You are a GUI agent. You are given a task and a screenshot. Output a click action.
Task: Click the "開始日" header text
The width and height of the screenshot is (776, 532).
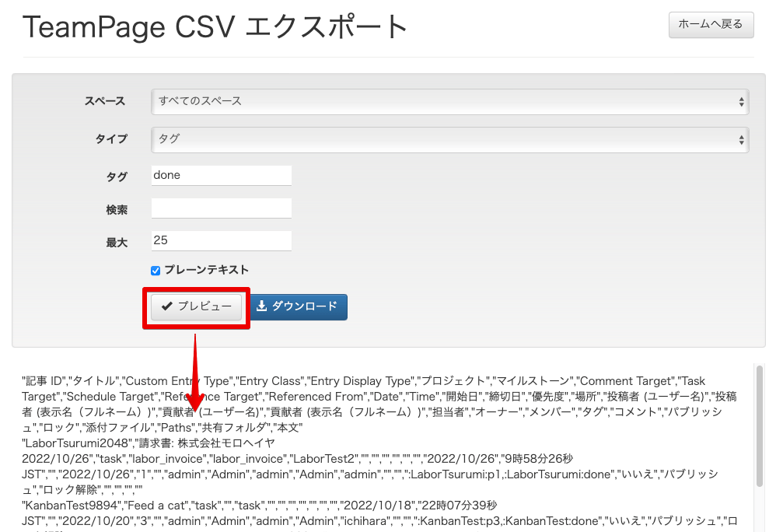(462, 397)
